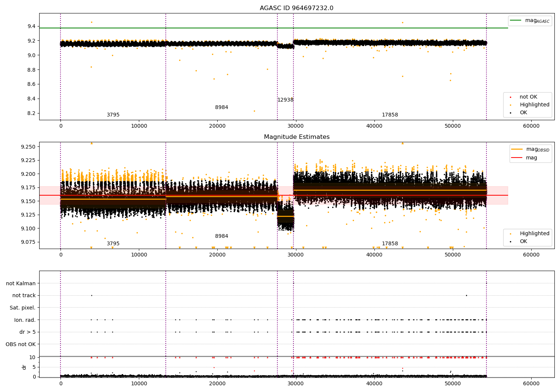Click "8984" in the Magnitude Estimates plot
Screen dimensions: 560x392
pyautogui.click(x=221, y=236)
